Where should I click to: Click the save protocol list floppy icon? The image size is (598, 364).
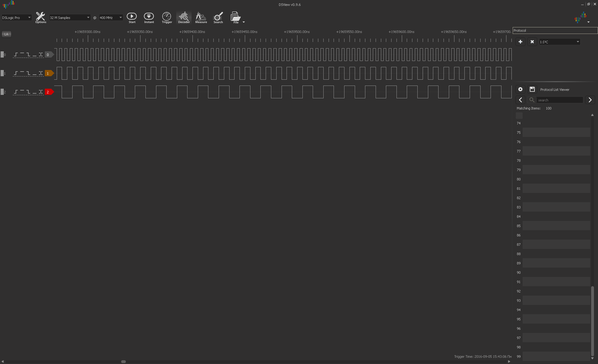532,89
